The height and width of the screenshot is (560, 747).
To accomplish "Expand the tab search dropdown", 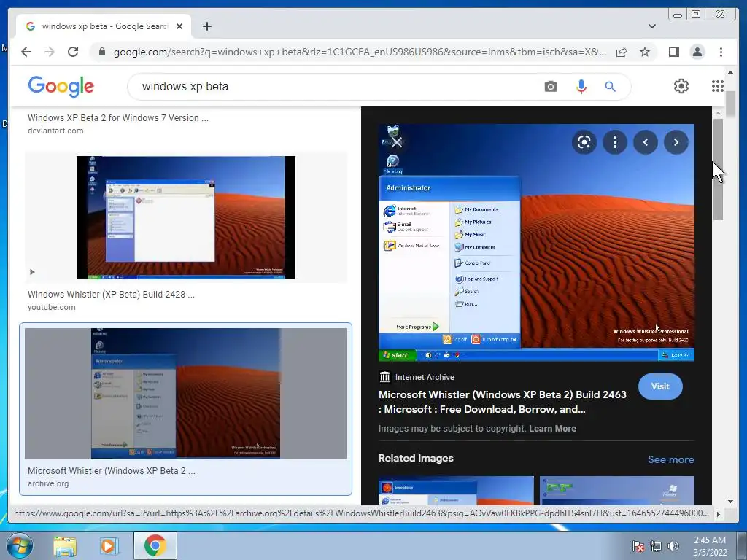I will pyautogui.click(x=651, y=26).
